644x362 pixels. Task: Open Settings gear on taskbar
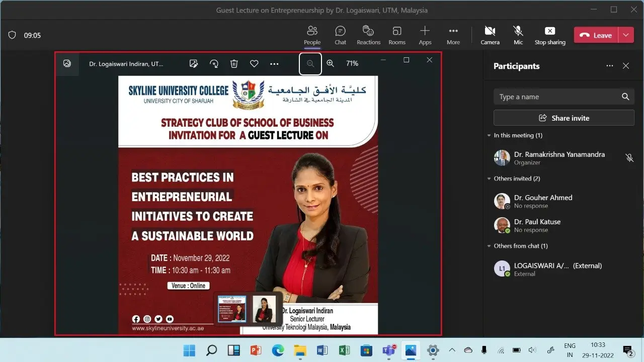pyautogui.click(x=433, y=350)
